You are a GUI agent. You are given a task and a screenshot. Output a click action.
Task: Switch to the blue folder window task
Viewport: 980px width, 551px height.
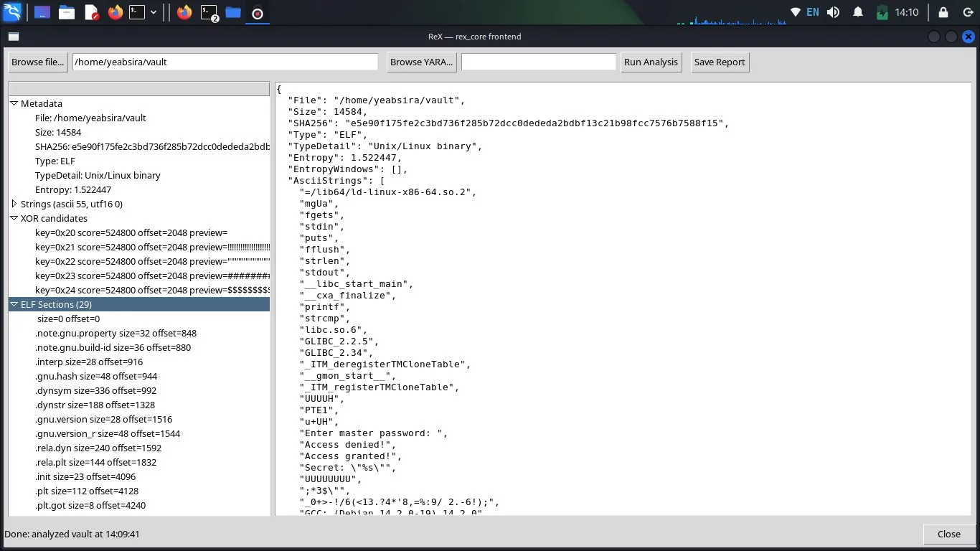point(233,12)
